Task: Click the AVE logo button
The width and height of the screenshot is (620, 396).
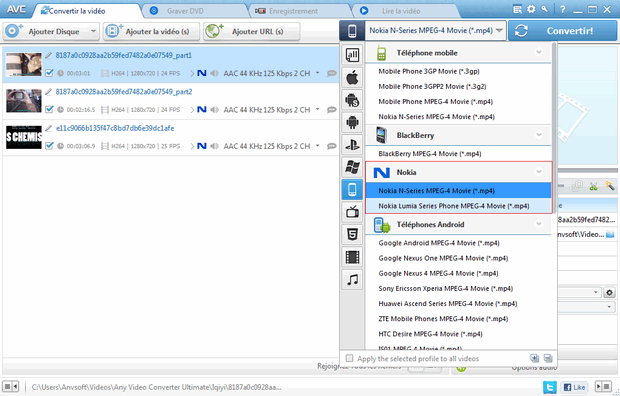Action: coord(16,9)
